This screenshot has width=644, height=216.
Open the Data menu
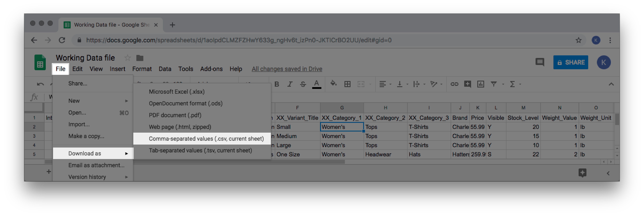pyautogui.click(x=165, y=69)
